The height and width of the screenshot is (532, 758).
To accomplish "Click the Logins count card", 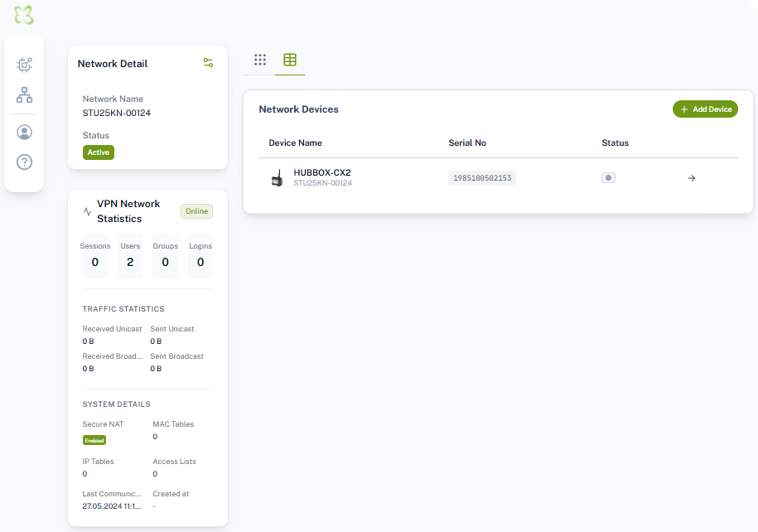I will 200,256.
